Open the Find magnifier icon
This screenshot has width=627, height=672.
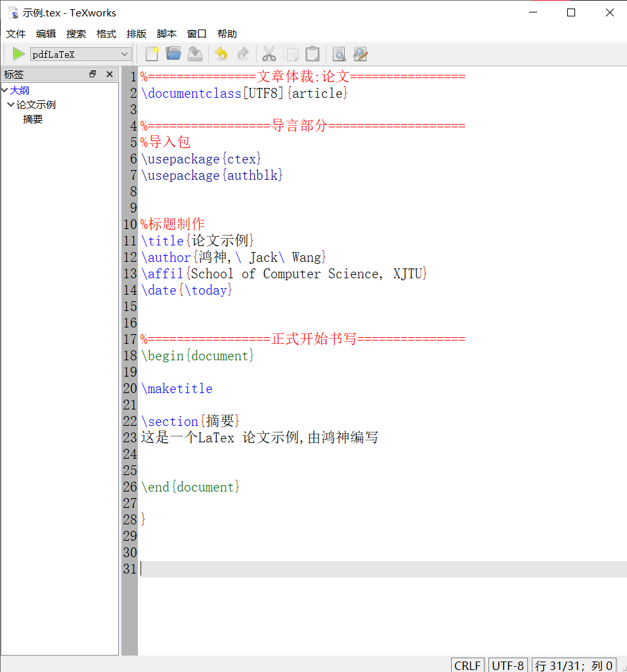pos(339,54)
